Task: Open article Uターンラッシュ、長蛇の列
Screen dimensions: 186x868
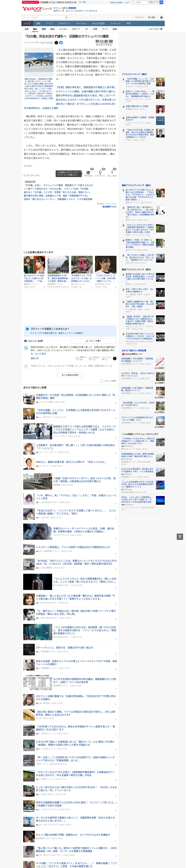Action: pos(64,648)
